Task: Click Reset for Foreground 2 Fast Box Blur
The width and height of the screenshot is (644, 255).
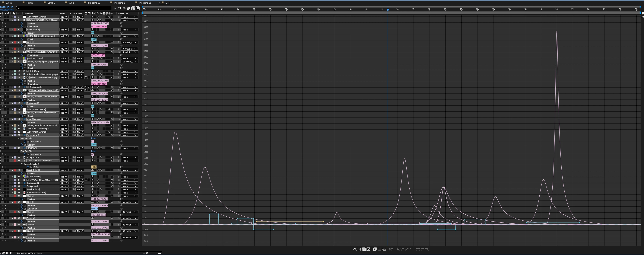Action: coord(94,138)
